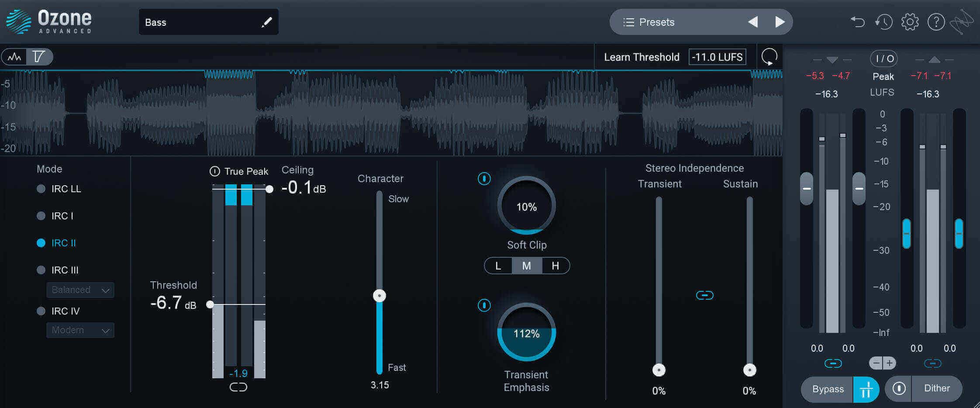Toggle output gain channel link icon

(x=933, y=363)
